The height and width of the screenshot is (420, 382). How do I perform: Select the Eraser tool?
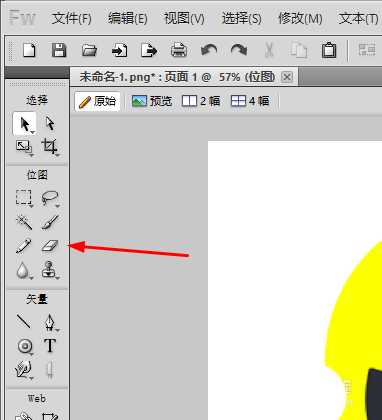50,246
